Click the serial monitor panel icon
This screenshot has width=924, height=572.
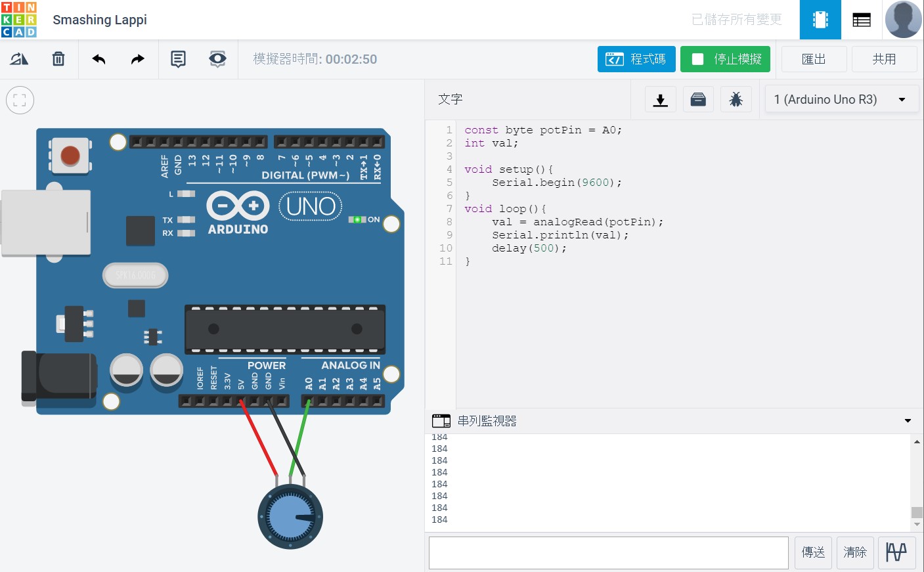point(441,421)
